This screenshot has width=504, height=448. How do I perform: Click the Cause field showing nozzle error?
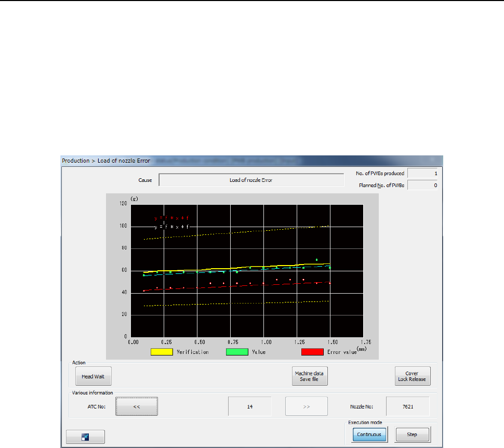pos(251,180)
